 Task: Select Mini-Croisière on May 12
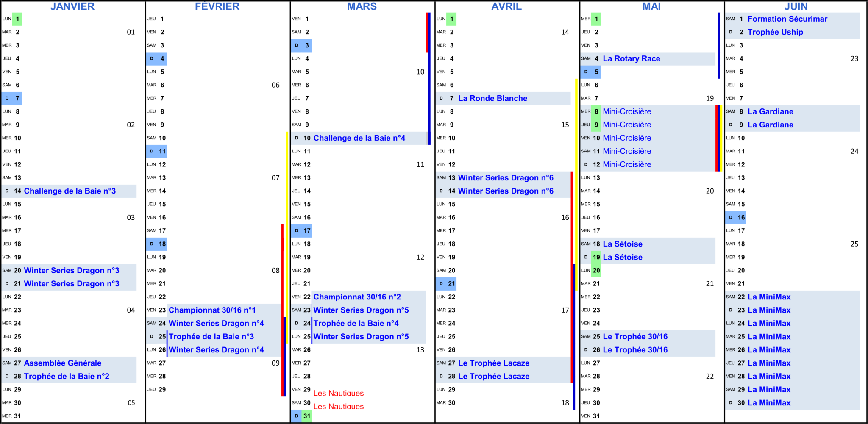coord(627,164)
